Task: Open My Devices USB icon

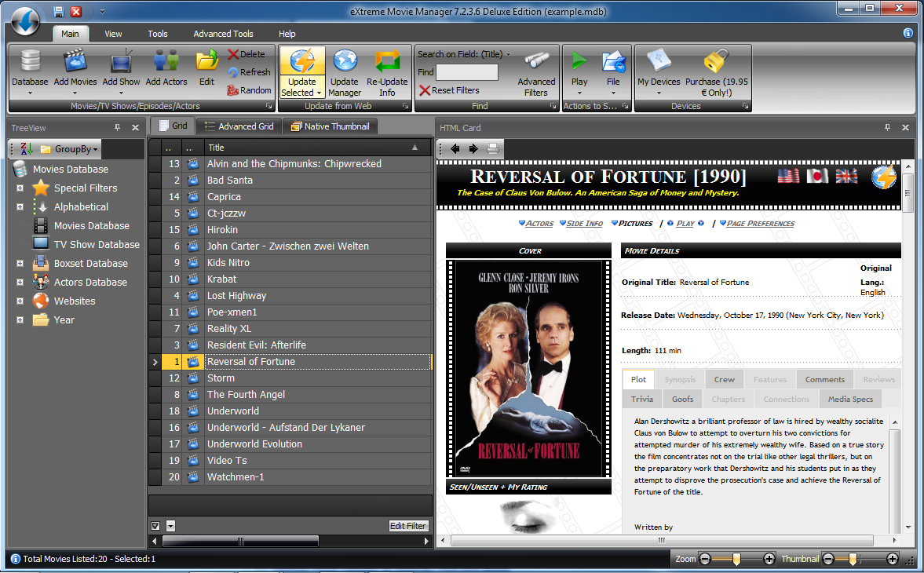Action: [x=659, y=61]
